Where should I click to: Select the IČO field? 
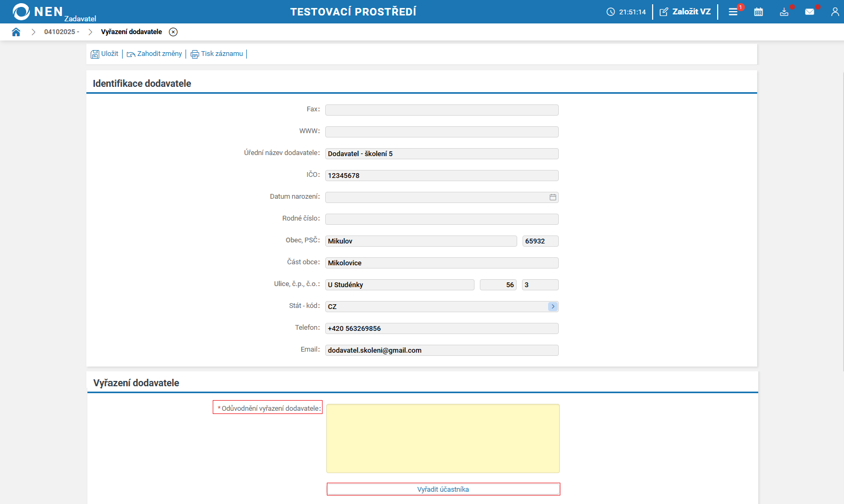tap(441, 175)
